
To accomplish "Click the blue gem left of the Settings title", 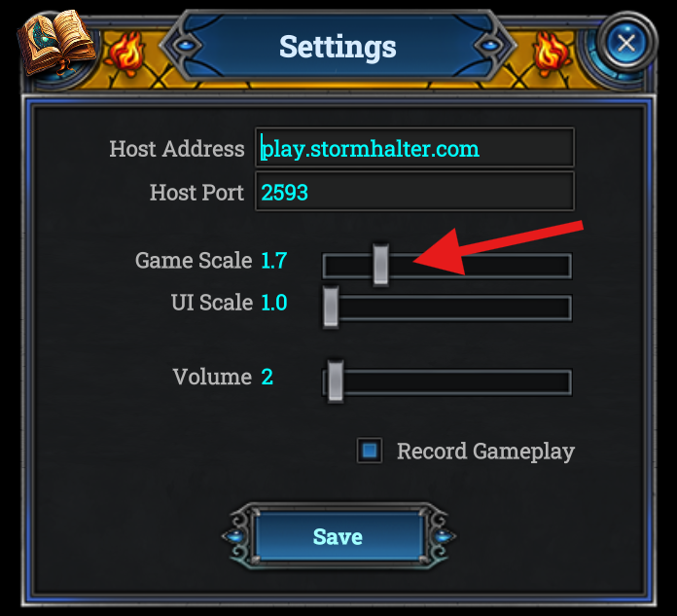I will coord(186,45).
